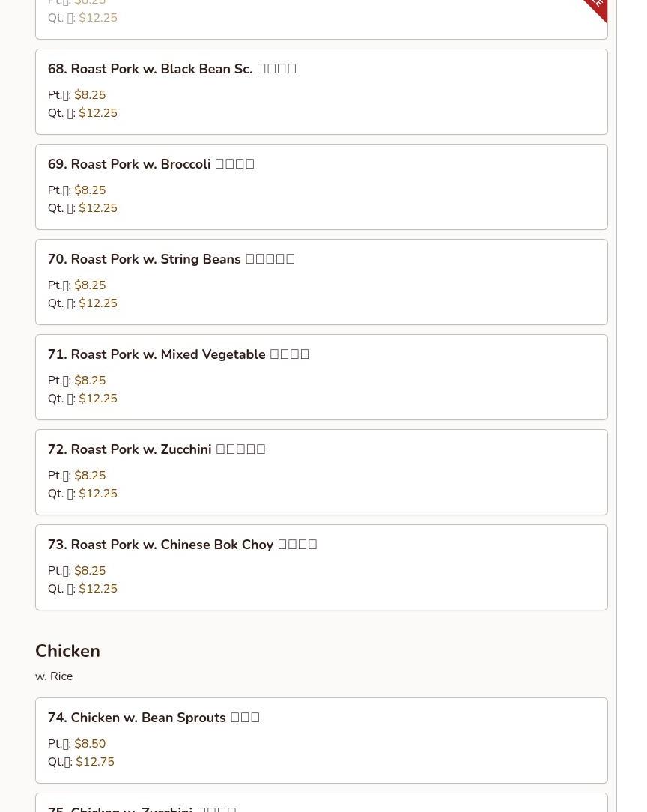Select 72. Roast Pork w. Zucchini
Screen dimensions: 647x812
pos(157,449)
